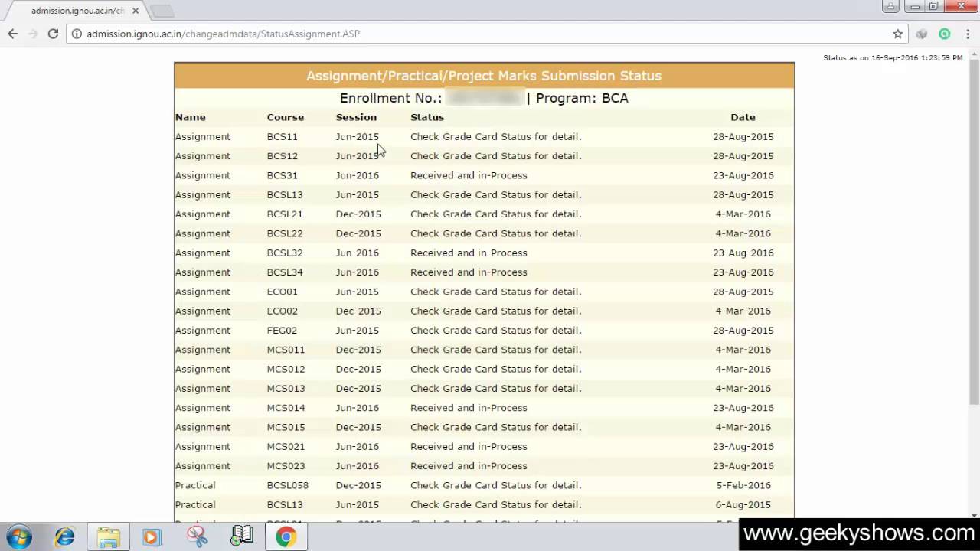Click the 'Session' column header

pos(356,117)
